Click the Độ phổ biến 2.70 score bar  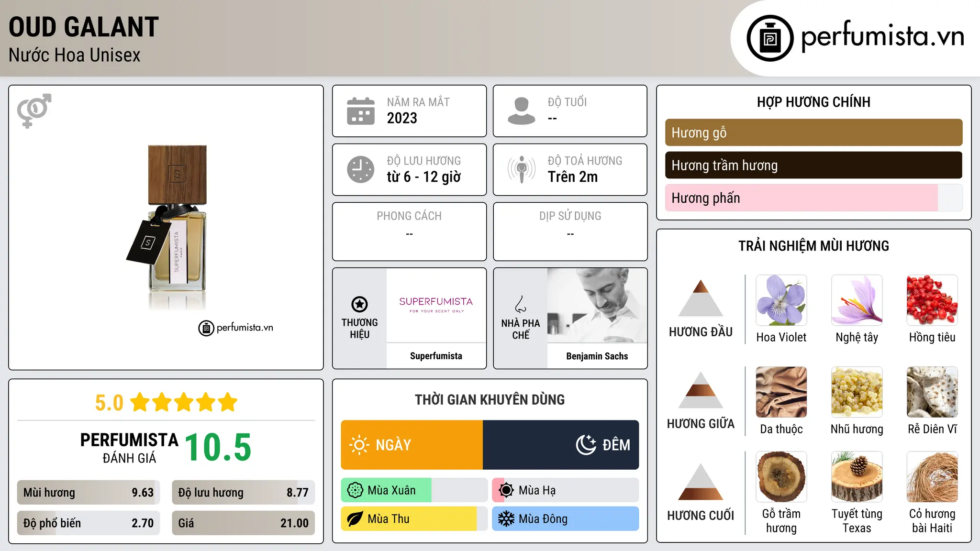[x=89, y=523]
